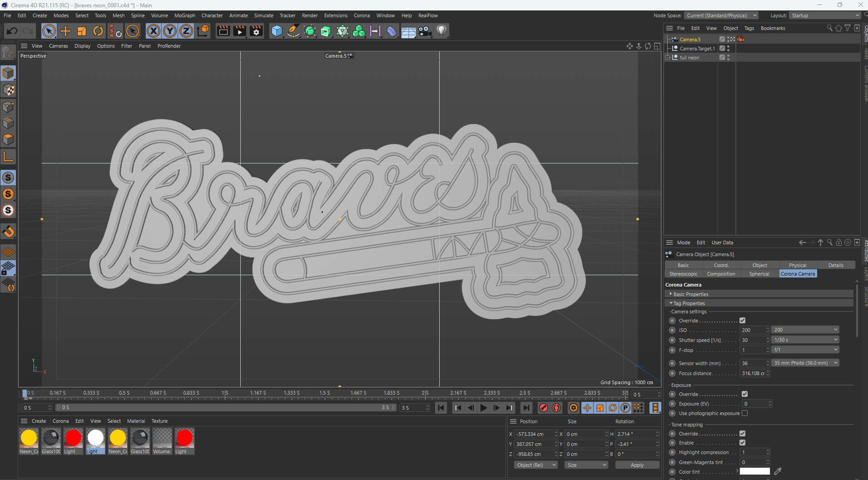Render the active view clapboard icon
This screenshot has height=480, width=868.
coord(223,31)
